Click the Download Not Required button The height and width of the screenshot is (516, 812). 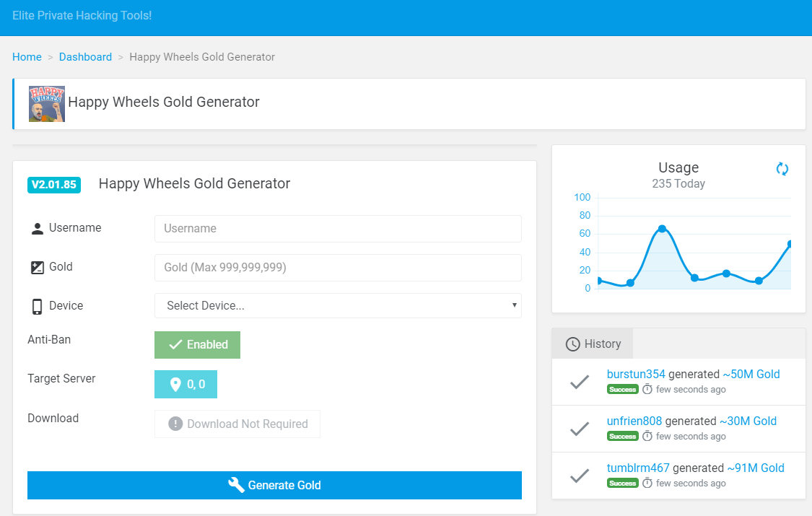point(237,424)
